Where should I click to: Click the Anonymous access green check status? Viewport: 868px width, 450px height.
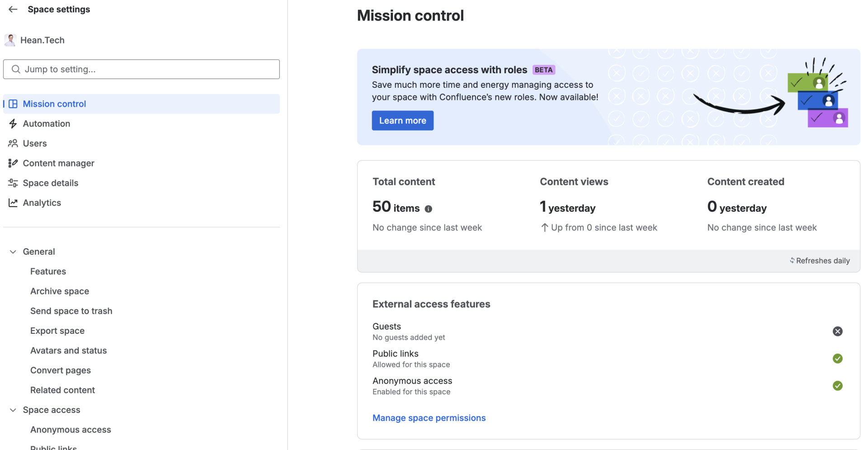[837, 386]
